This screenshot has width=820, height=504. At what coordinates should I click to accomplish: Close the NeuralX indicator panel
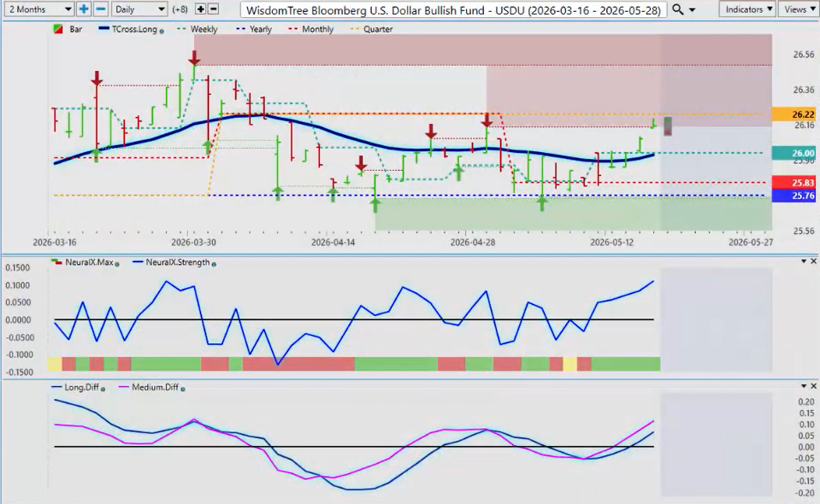[813, 261]
